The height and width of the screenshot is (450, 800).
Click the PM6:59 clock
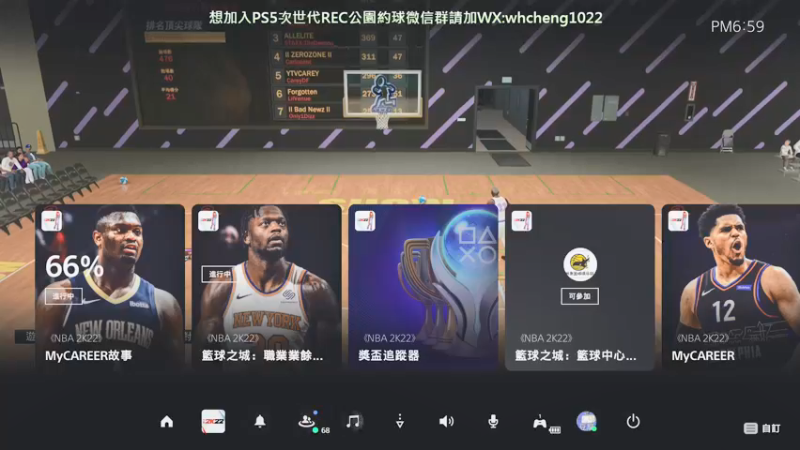[737, 27]
